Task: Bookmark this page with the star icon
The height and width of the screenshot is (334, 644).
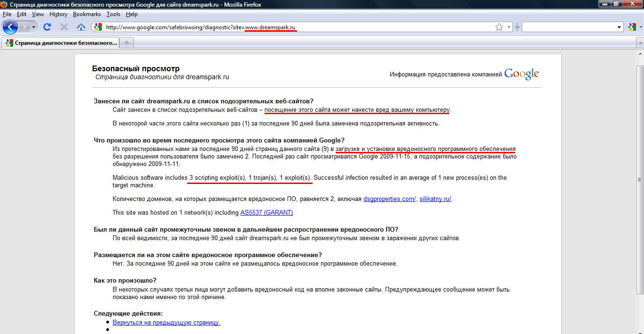Action: [499, 27]
